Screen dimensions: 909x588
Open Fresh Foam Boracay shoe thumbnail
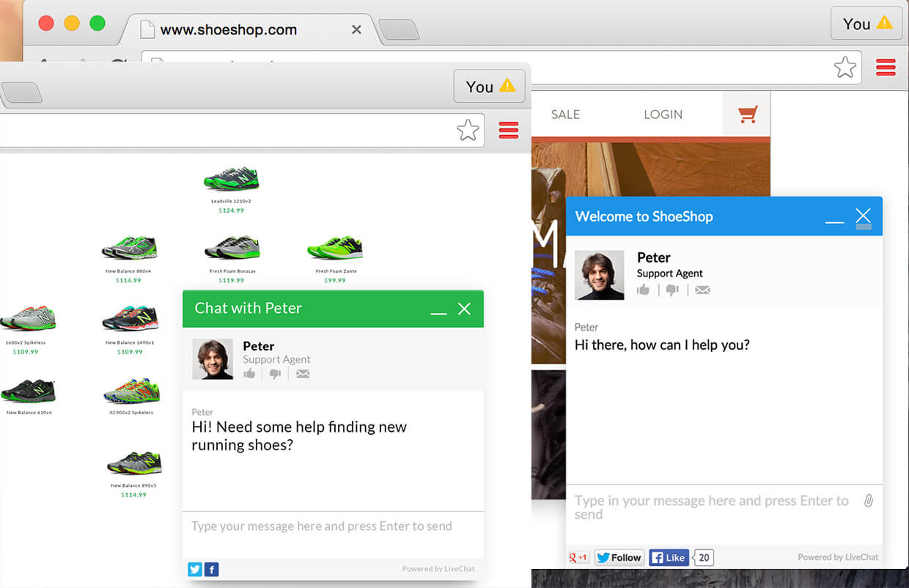click(x=232, y=247)
